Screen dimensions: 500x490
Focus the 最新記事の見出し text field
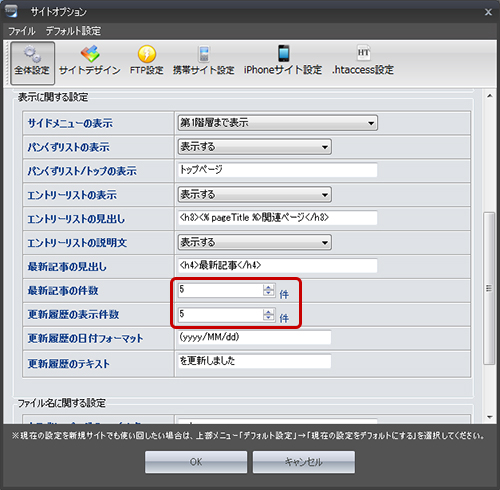pyautogui.click(x=278, y=266)
